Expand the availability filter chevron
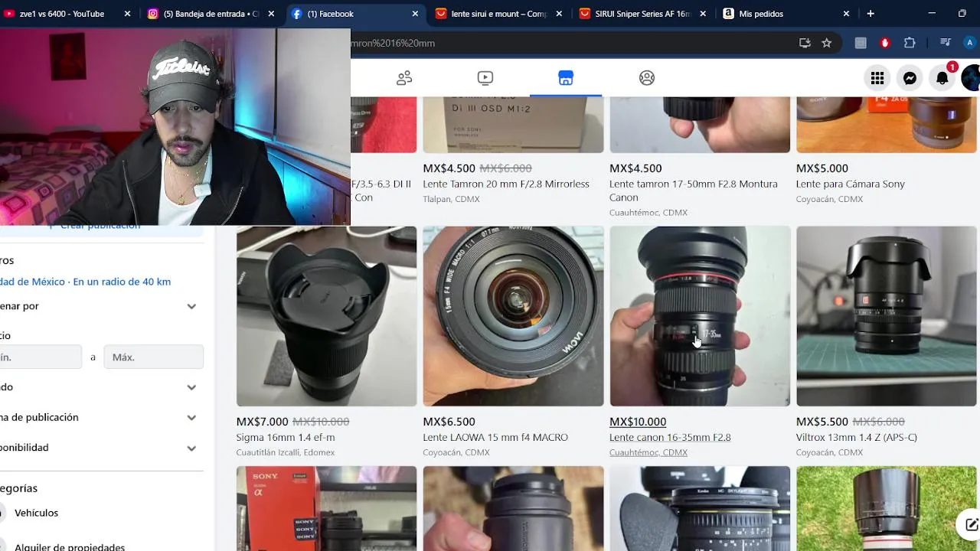Image resolution: width=980 pixels, height=551 pixels. pyautogui.click(x=191, y=448)
